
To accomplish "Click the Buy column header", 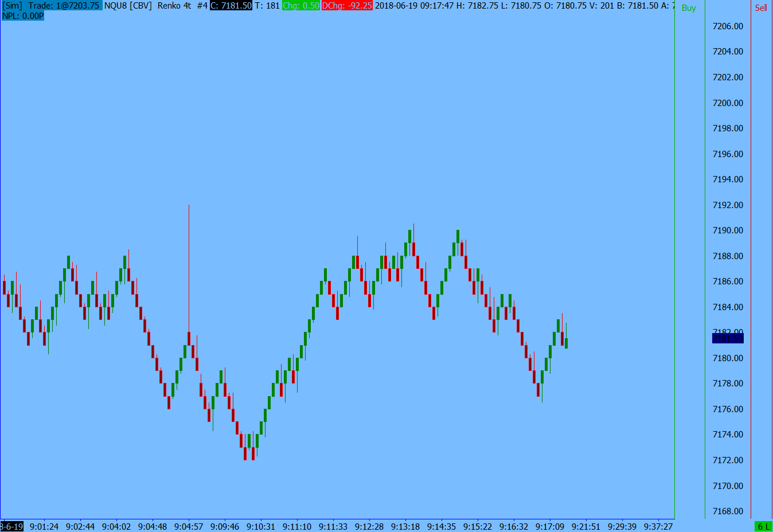I will tap(689, 8).
